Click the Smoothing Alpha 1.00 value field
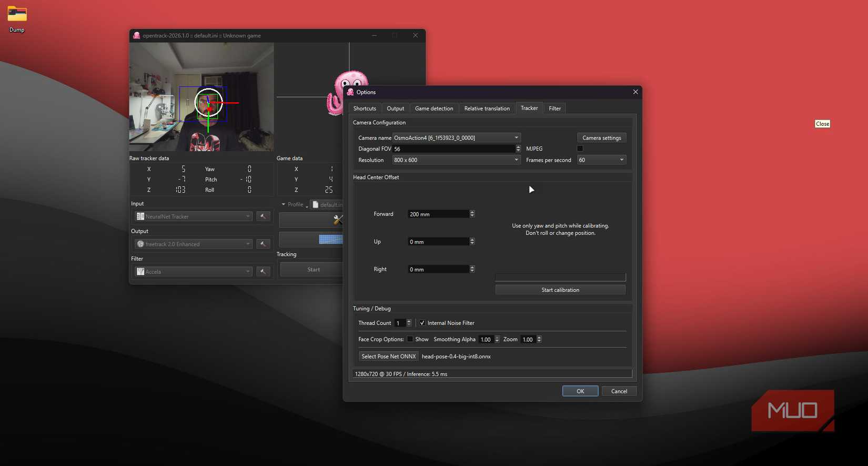Screen dimensions: 868x466 (x=487, y=339)
